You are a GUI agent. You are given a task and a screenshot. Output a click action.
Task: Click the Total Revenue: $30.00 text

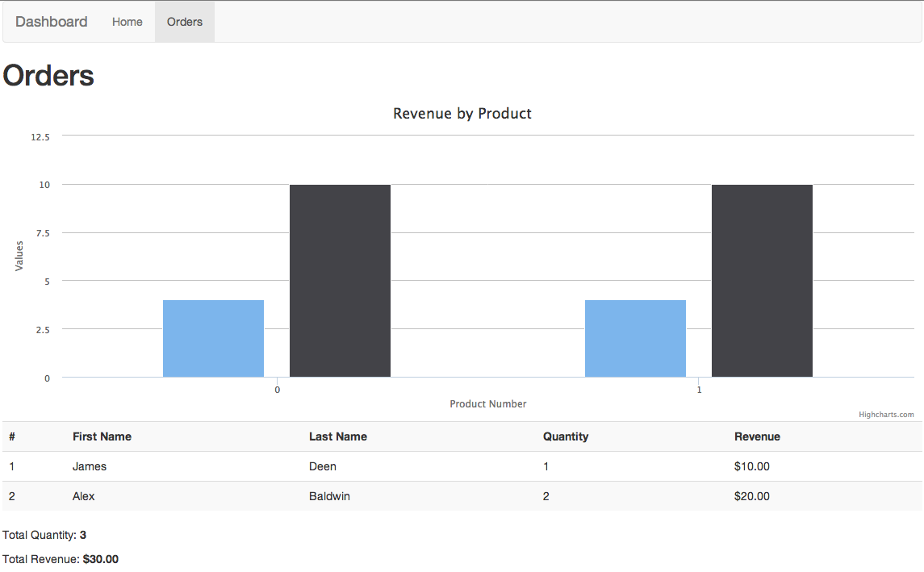point(60,558)
